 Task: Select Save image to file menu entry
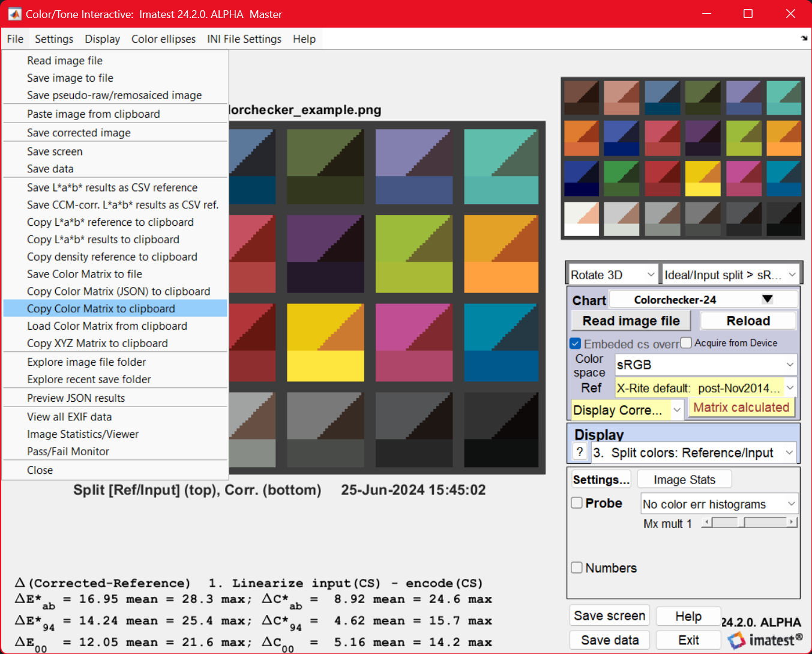(x=115, y=78)
